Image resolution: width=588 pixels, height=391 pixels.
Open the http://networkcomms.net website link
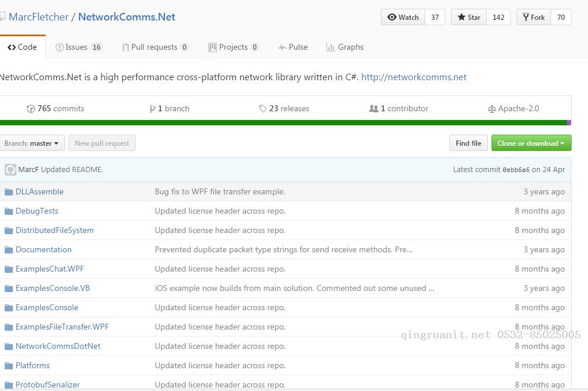[414, 77]
